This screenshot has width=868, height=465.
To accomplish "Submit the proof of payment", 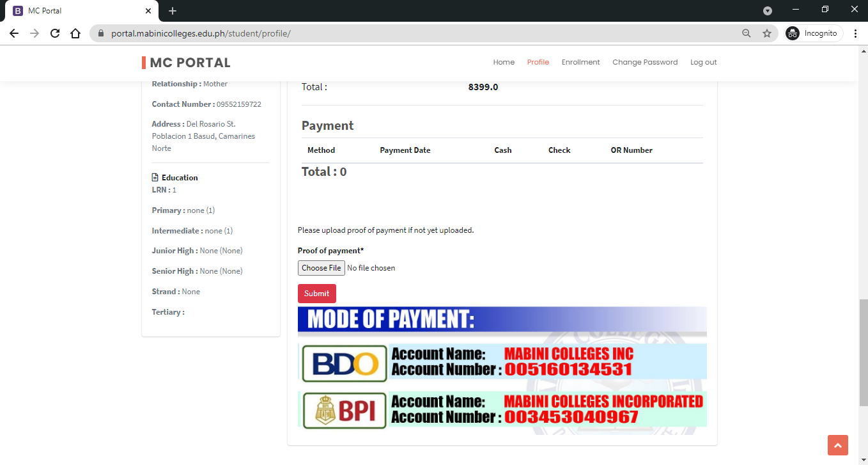I will click(316, 294).
